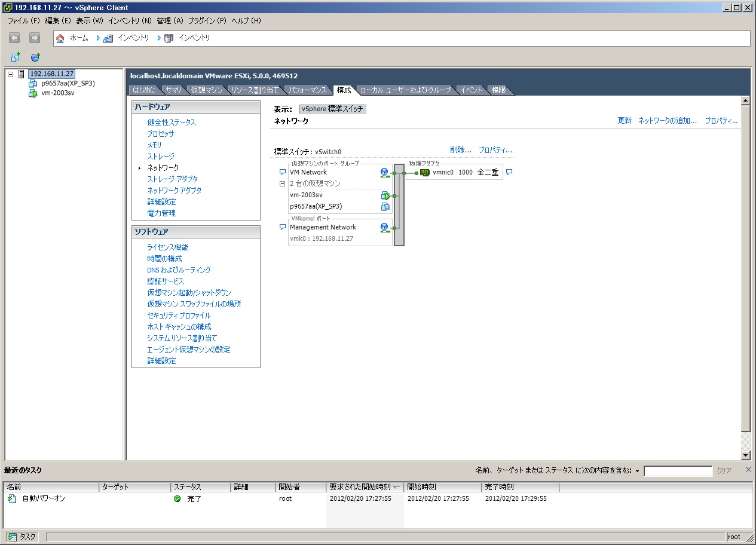The height and width of the screenshot is (545, 756).
Task: Click the powered-on VM icon next to vm-2003sv in the tree
Action: coord(32,93)
